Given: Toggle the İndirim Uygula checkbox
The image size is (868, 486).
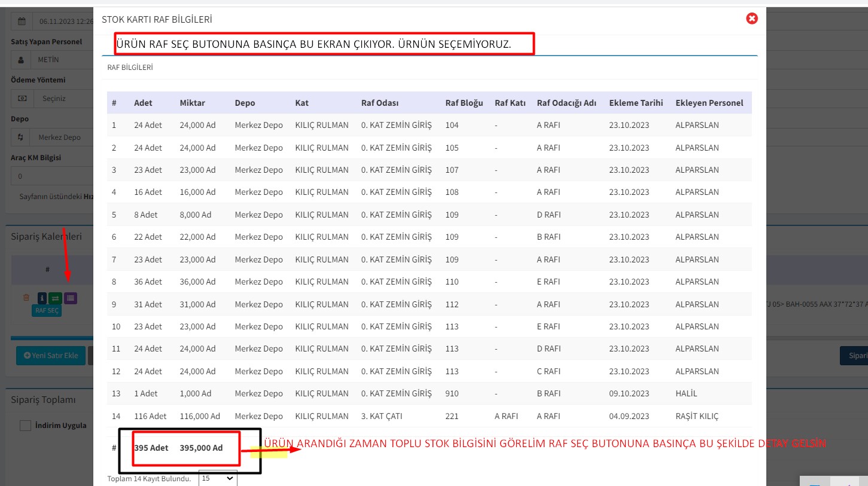Looking at the screenshot, I should 25,426.
